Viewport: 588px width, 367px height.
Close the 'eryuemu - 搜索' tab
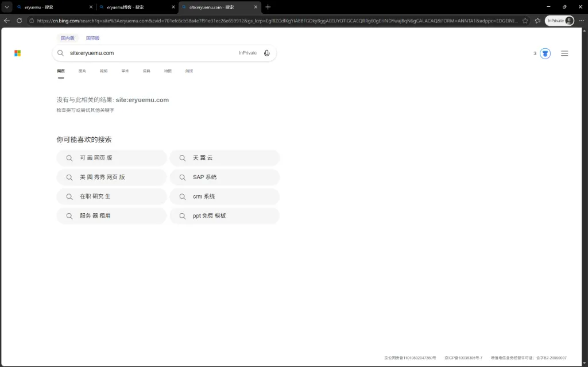[91, 7]
